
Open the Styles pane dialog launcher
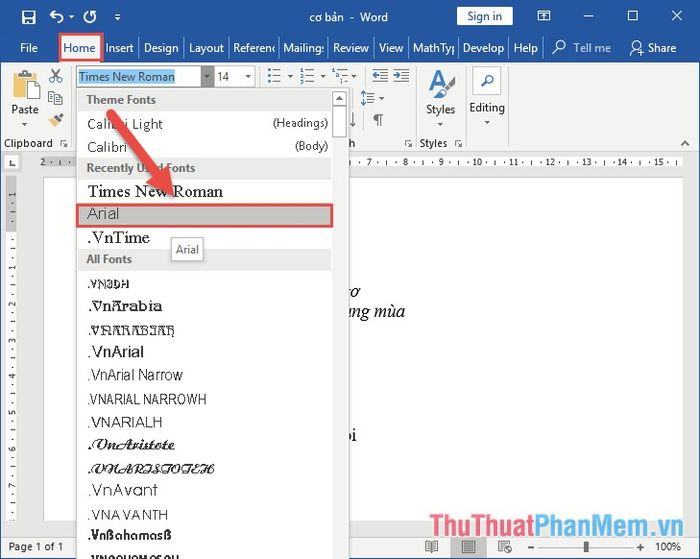[458, 143]
